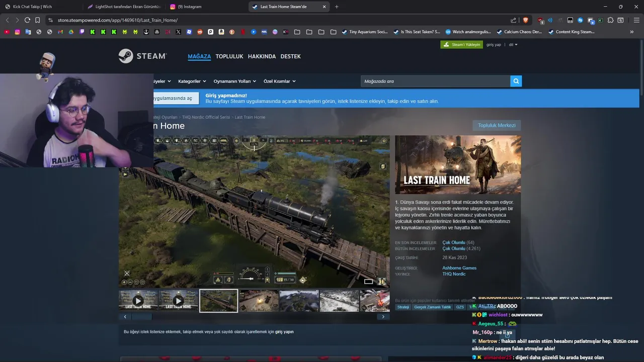This screenshot has height=362, width=644.
Task: Switch to Instagram browser tab
Action: tap(206, 7)
